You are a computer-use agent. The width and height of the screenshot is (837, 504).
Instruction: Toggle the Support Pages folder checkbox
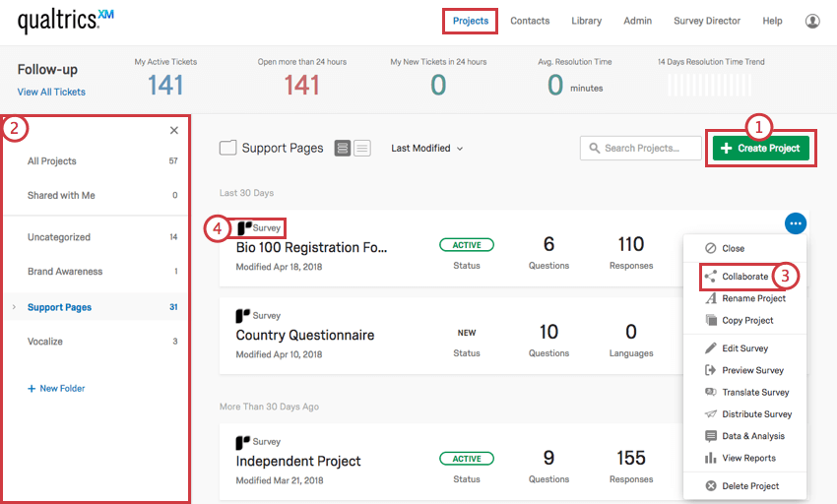pos(227,148)
